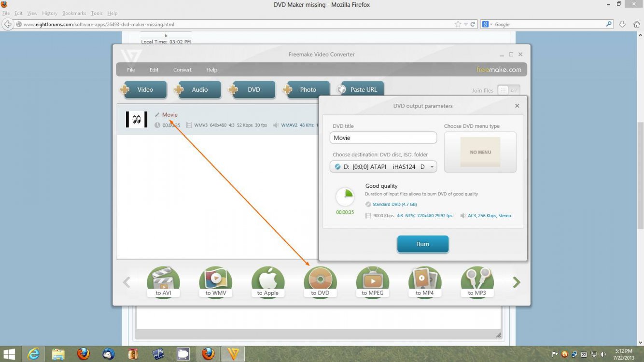Viewport: 644px width, 362px height.
Task: Click the freemake.com logo link
Action: click(499, 70)
